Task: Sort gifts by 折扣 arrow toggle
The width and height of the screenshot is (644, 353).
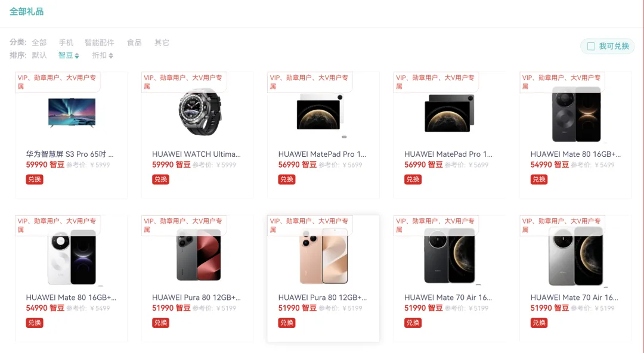Action: coord(111,55)
